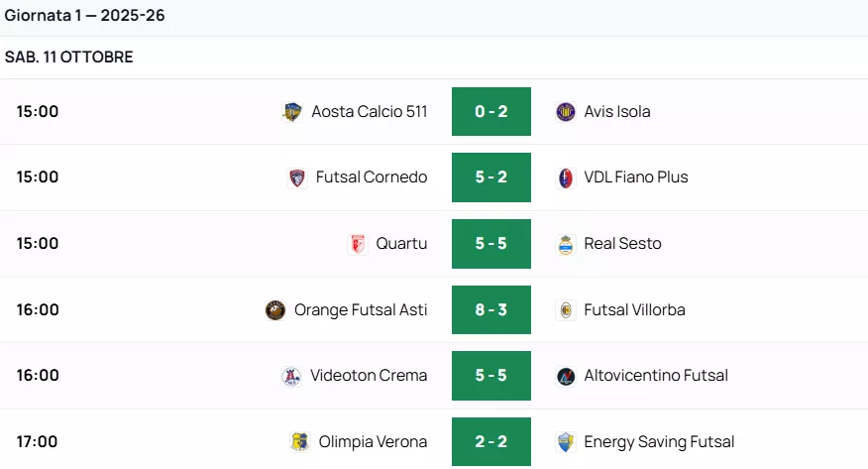
Task: Click the Orange Futsal Asti logo
Action: 275,310
